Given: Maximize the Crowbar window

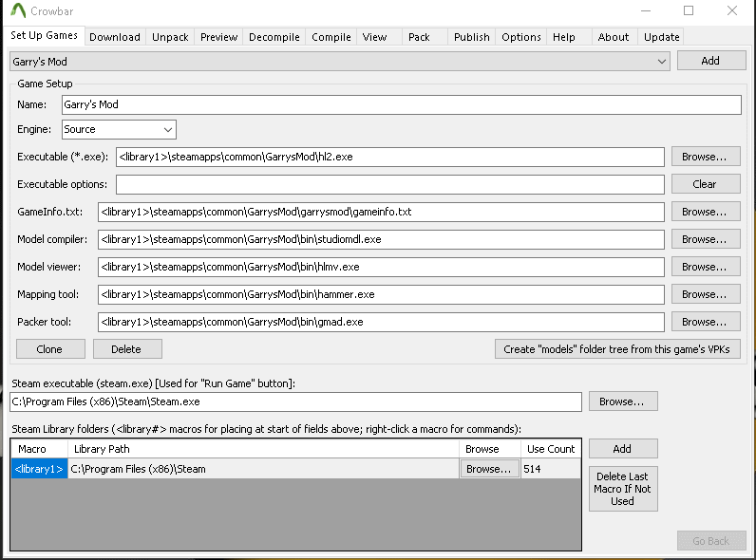Looking at the screenshot, I should (x=689, y=10).
